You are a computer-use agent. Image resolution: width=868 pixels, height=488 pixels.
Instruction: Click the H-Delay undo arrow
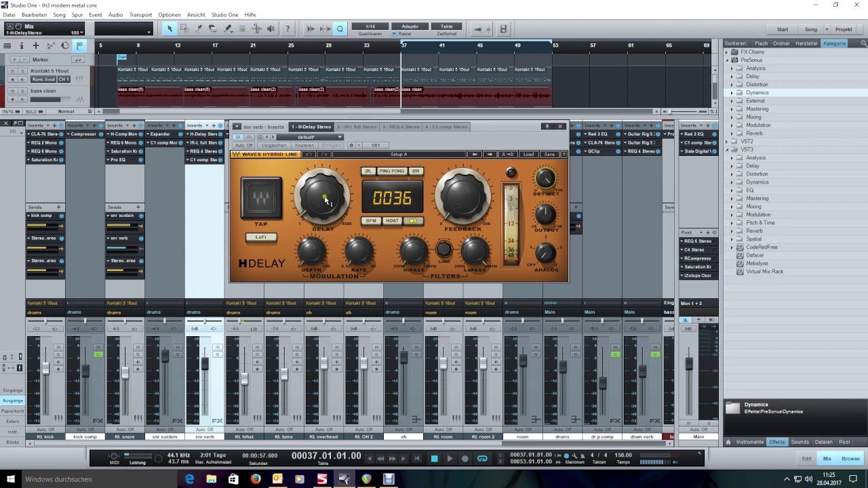point(309,155)
